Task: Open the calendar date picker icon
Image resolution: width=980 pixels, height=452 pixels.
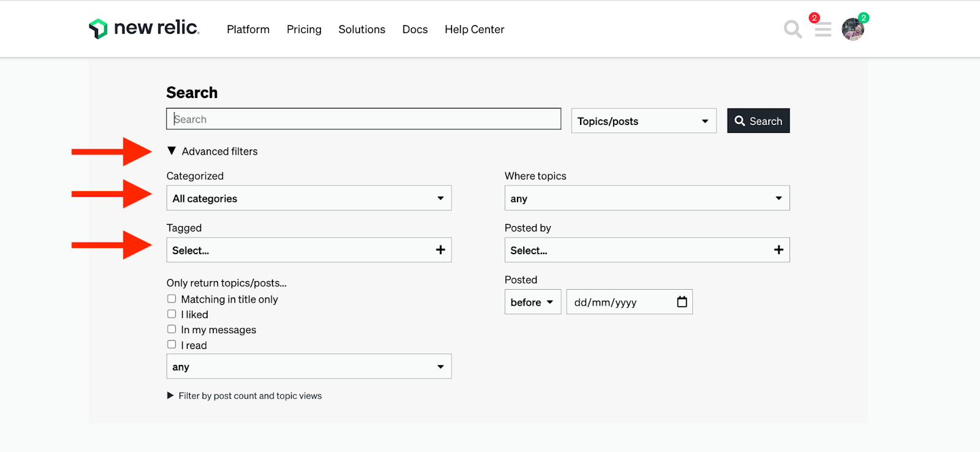Action: coord(682,302)
